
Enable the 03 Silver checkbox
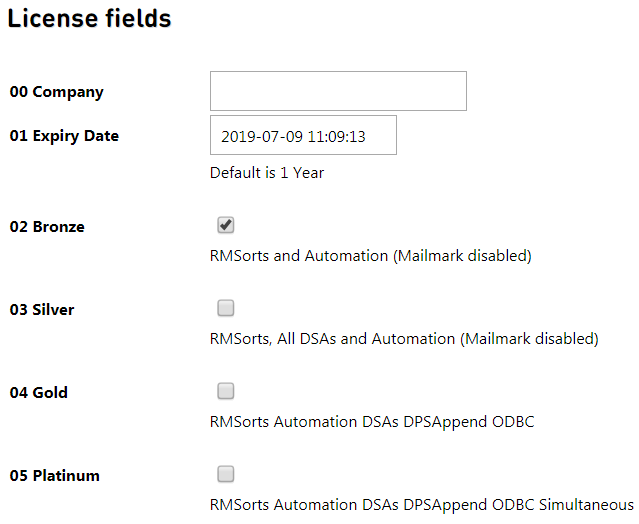[x=225, y=308]
